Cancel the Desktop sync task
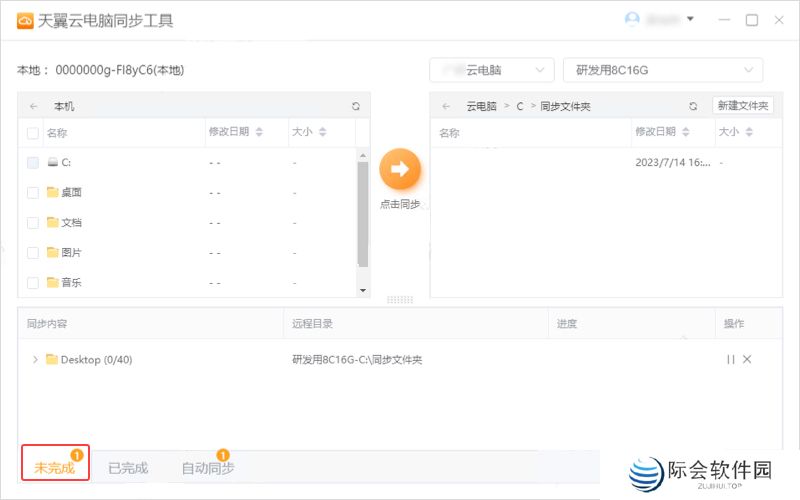This screenshot has width=800, height=500. (x=747, y=359)
